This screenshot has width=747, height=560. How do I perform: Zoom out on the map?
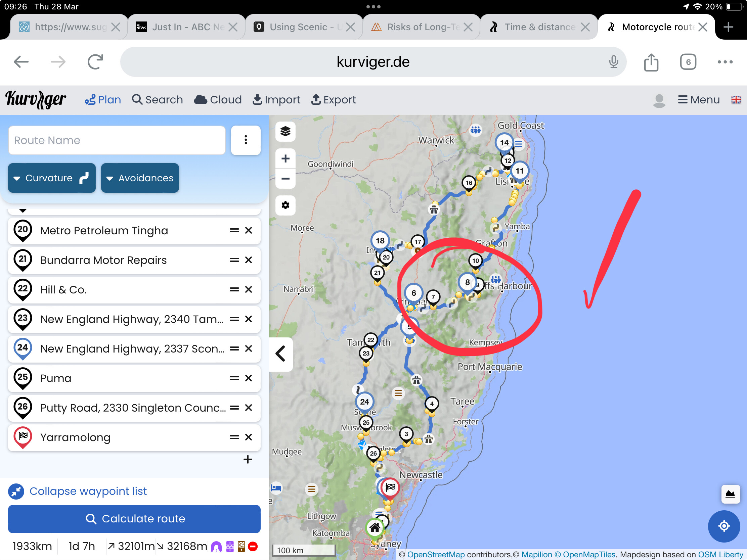click(285, 179)
